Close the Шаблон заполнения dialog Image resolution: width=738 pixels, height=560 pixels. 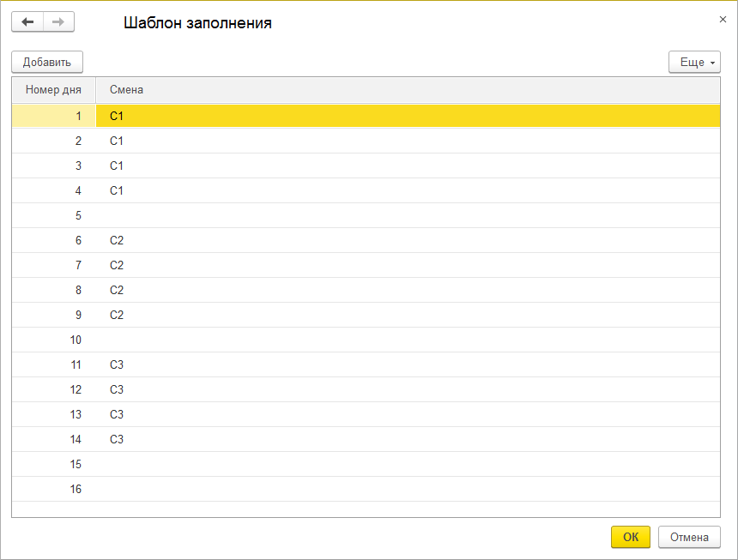722,18
